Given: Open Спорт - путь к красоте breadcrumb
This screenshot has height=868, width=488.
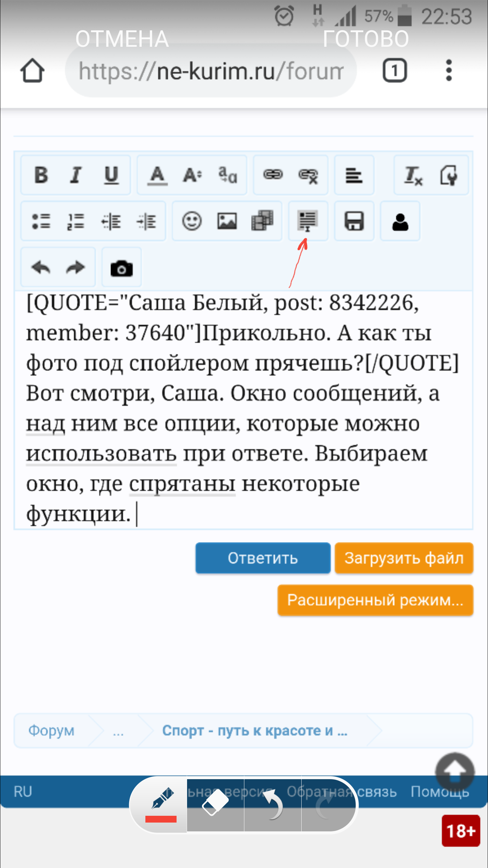Looking at the screenshot, I should 255,730.
